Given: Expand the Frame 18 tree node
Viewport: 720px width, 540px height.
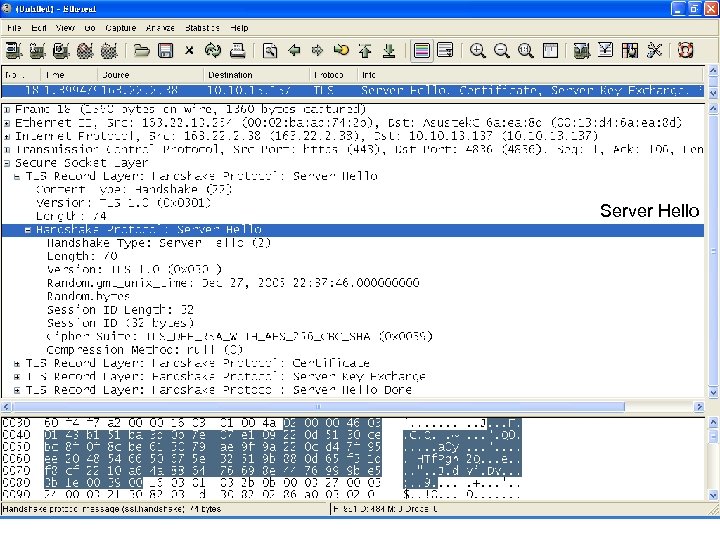Looking at the screenshot, I should pyautogui.click(x=7, y=110).
